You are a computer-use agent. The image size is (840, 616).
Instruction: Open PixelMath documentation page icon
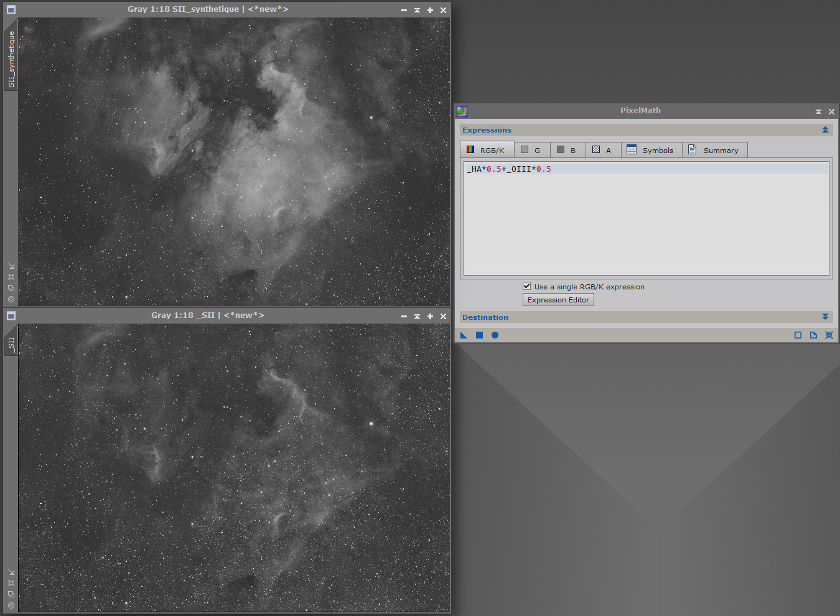point(813,335)
